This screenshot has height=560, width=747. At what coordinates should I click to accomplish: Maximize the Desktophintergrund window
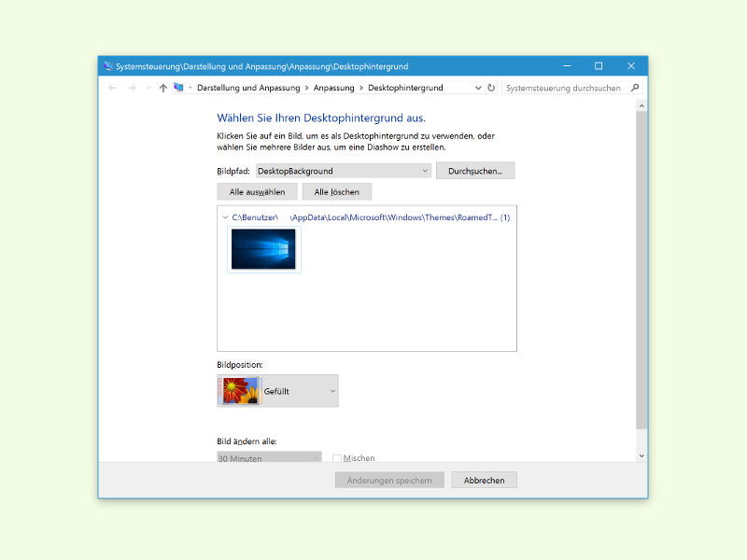pyautogui.click(x=599, y=66)
